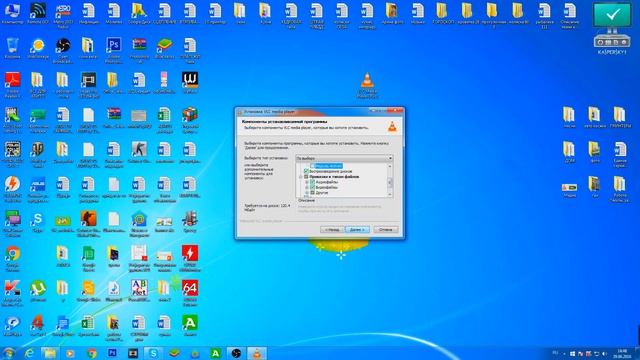Toggle the 'Видеофайлы' checkbox
The height and width of the screenshot is (360, 640).
pyautogui.click(x=313, y=187)
